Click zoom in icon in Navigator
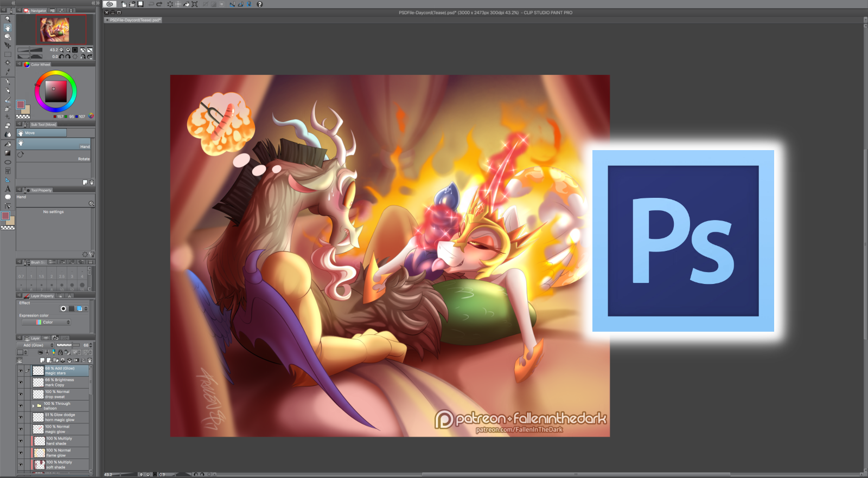This screenshot has width=868, height=478. click(68, 50)
